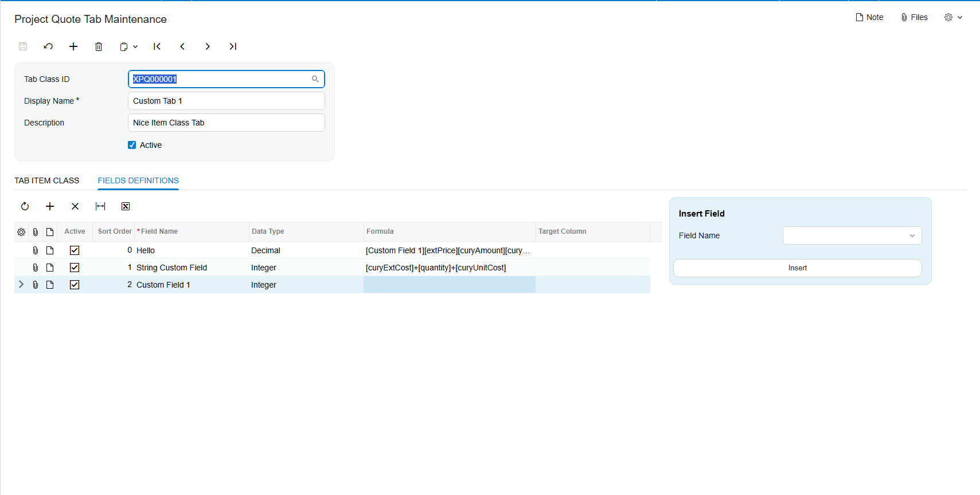Click the Undo cancel icon
980x495 pixels.
coord(48,46)
